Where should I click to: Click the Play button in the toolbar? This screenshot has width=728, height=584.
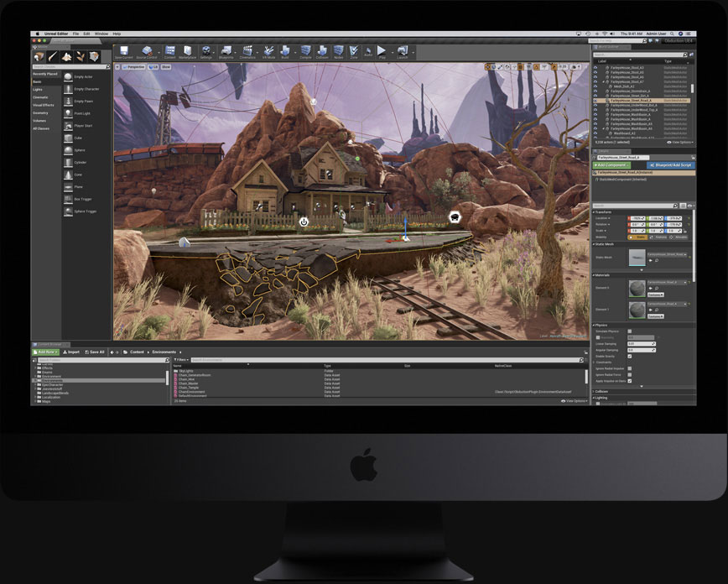(381, 50)
